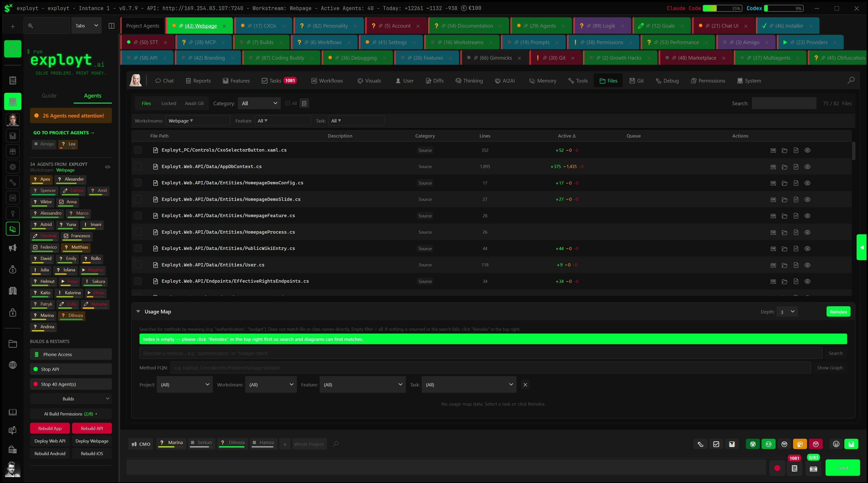Viewport: 868px width, 483px height.
Task: Click the describe-a-method search field
Action: click(481, 353)
